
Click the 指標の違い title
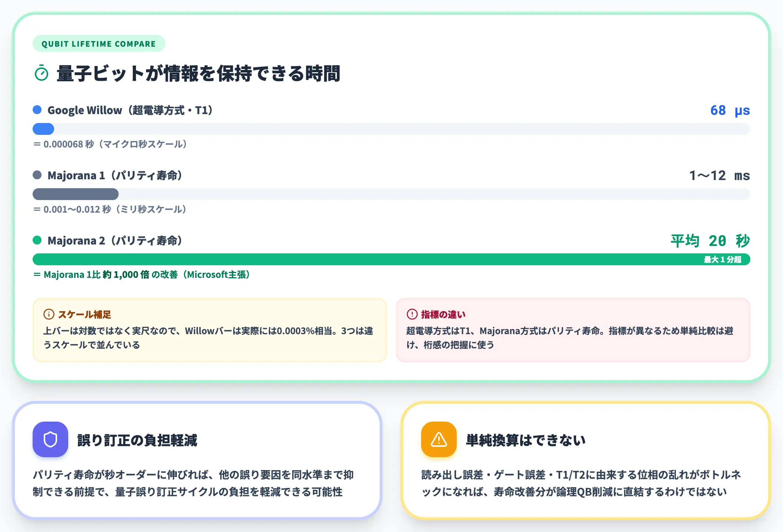coord(443,315)
